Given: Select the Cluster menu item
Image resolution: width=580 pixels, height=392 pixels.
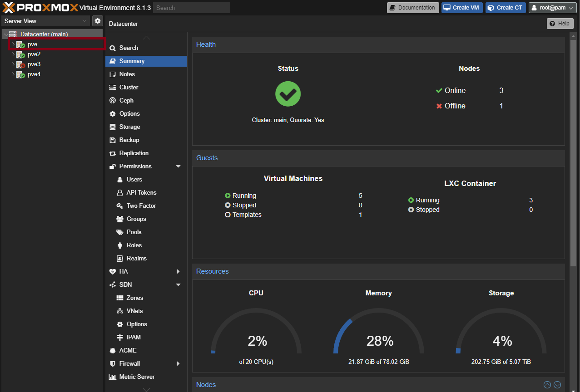Looking at the screenshot, I should point(129,87).
